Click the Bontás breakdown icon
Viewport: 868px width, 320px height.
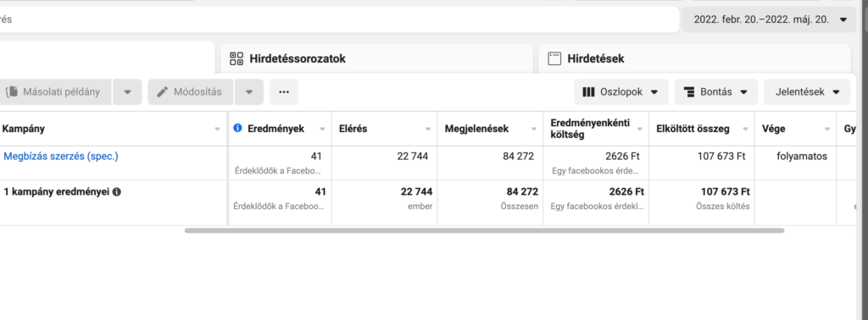[689, 91]
